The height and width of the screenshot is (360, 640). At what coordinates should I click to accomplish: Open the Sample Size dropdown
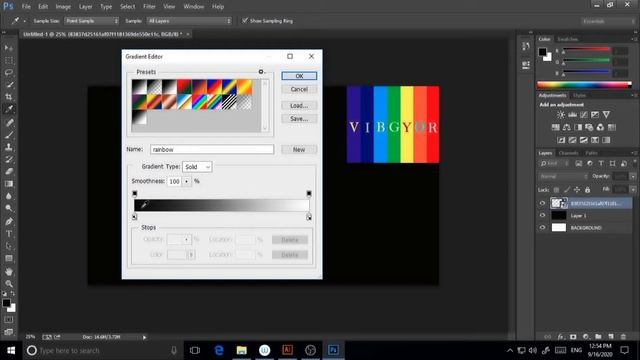[x=91, y=21]
